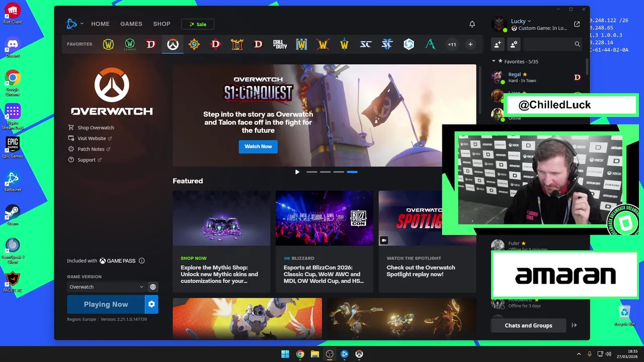This screenshot has width=644, height=362.
Task: Open StarCraft SC icon in favorites
Action: pos(366,44)
